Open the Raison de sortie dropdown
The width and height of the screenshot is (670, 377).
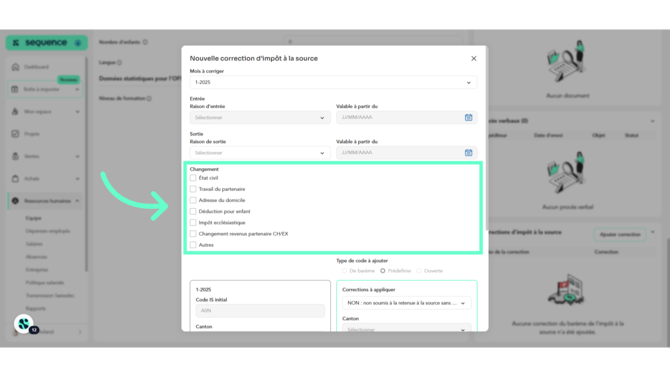(x=260, y=153)
